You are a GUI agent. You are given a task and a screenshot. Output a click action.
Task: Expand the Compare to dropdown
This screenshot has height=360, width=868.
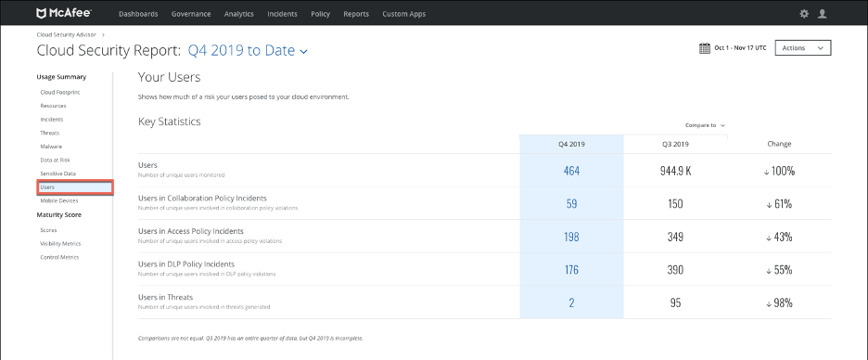tap(705, 126)
